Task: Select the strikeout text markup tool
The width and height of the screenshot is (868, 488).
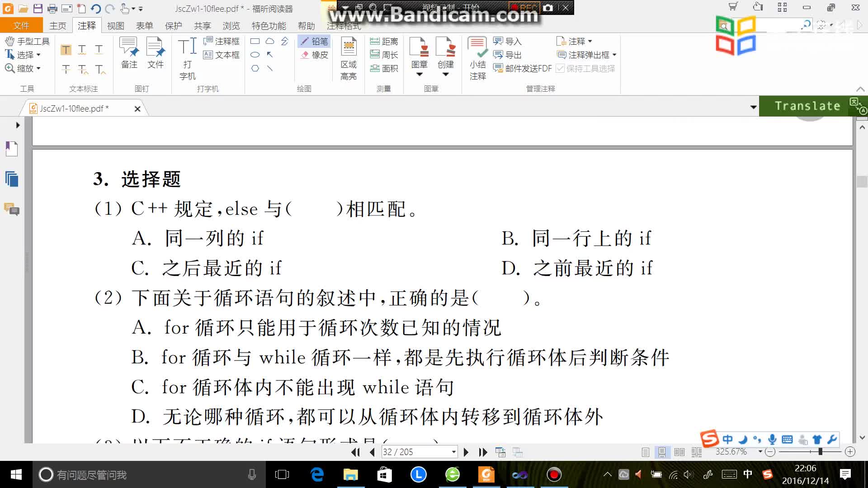Action: coord(66,69)
